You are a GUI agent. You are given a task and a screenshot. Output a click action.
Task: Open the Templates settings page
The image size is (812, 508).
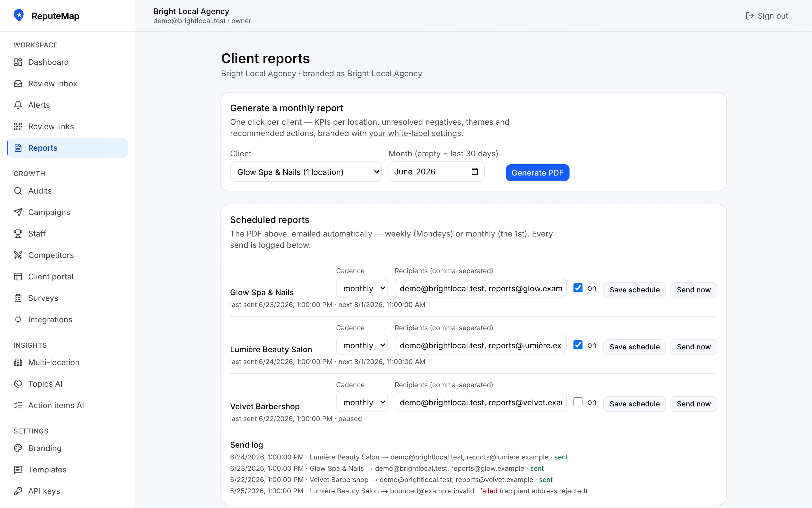67,470
